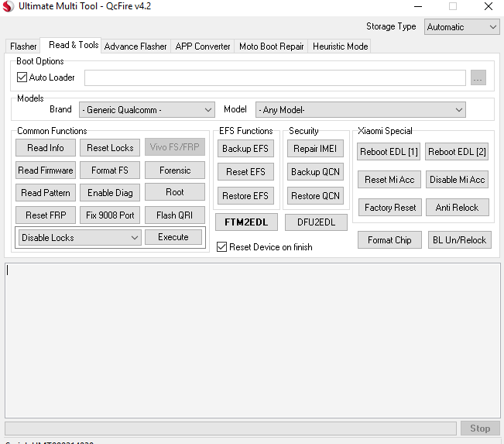Click the Repair IMEI button
The image size is (504, 444).
(x=315, y=148)
